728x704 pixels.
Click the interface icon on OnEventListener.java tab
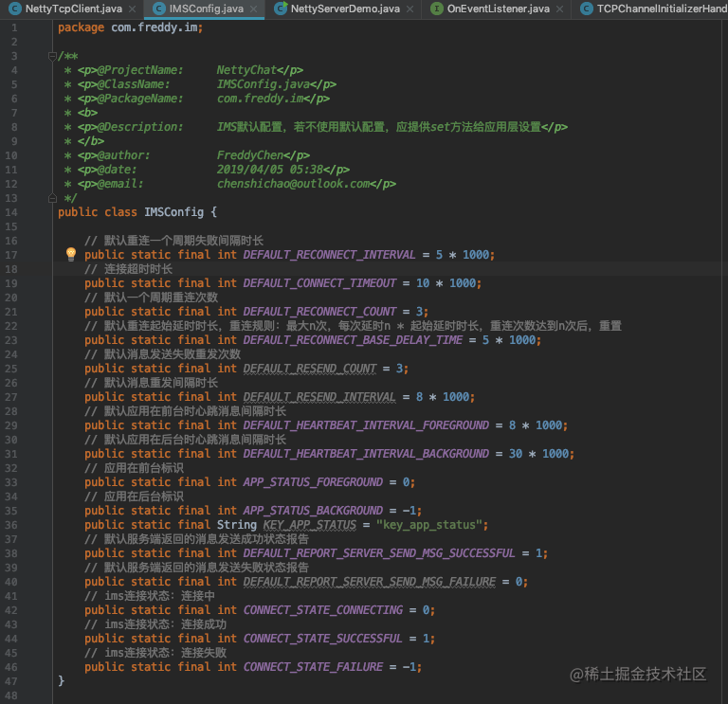coord(437,9)
